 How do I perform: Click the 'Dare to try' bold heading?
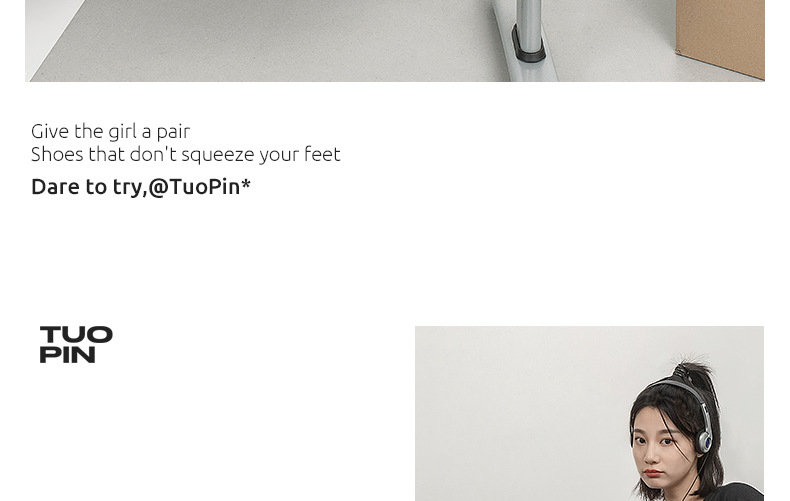(x=89, y=187)
